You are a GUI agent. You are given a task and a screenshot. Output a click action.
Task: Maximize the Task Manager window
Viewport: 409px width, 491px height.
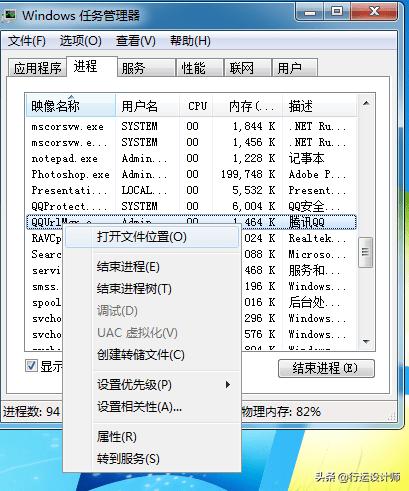[x=337, y=12]
